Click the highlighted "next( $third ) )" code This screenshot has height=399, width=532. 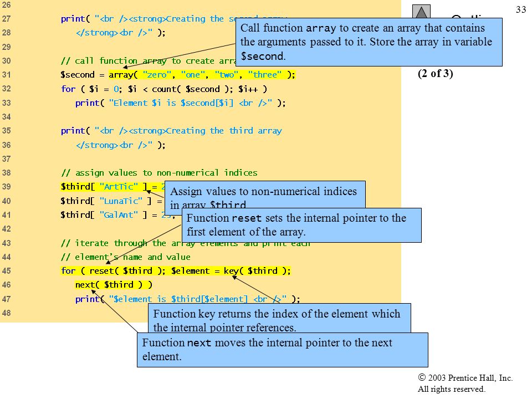click(113, 285)
